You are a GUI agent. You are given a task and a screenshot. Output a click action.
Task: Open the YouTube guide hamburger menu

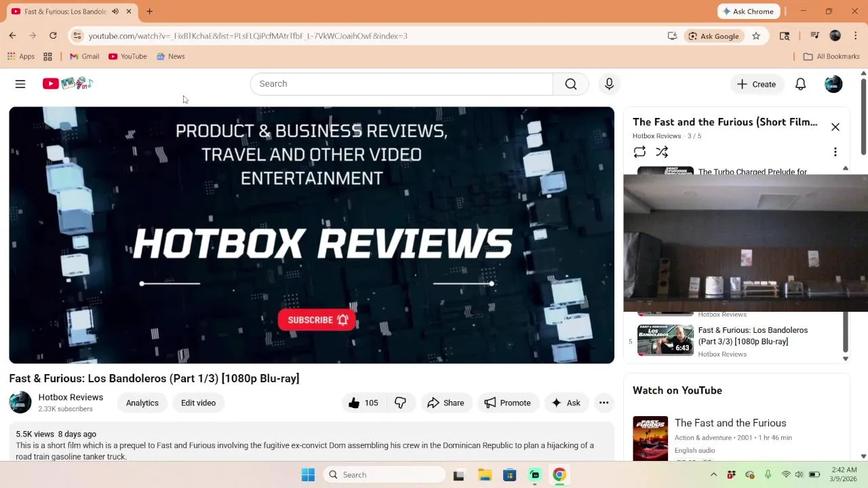click(x=20, y=84)
